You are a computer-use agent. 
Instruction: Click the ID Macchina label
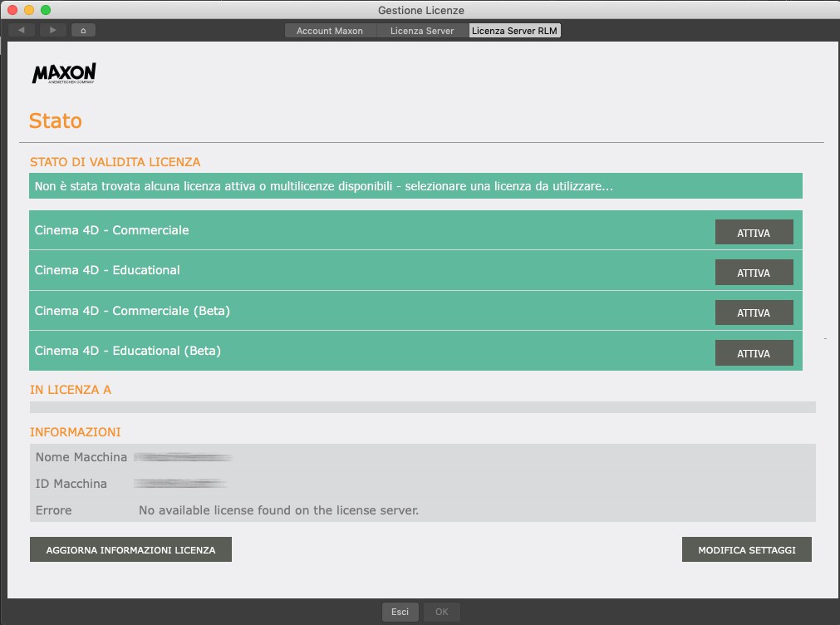(71, 484)
